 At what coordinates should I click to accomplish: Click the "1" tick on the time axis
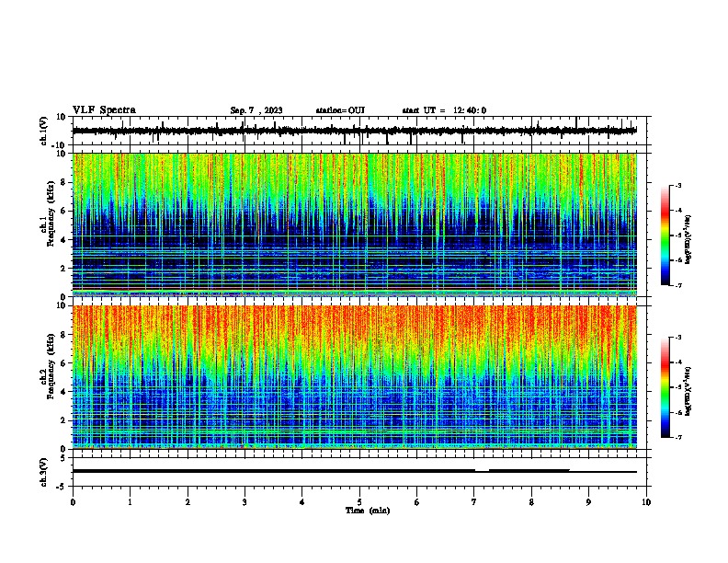[x=130, y=502]
